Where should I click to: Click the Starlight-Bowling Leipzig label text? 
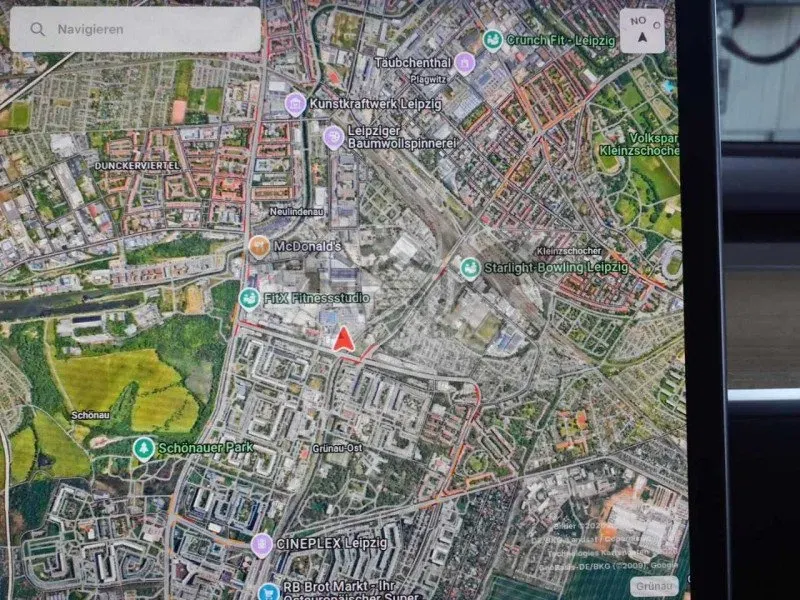556,267
